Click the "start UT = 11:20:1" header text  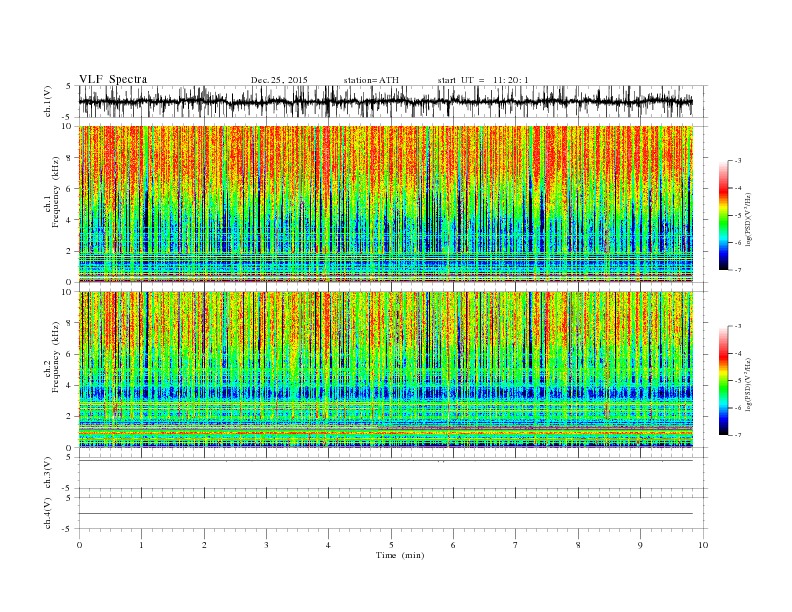pyautogui.click(x=483, y=80)
